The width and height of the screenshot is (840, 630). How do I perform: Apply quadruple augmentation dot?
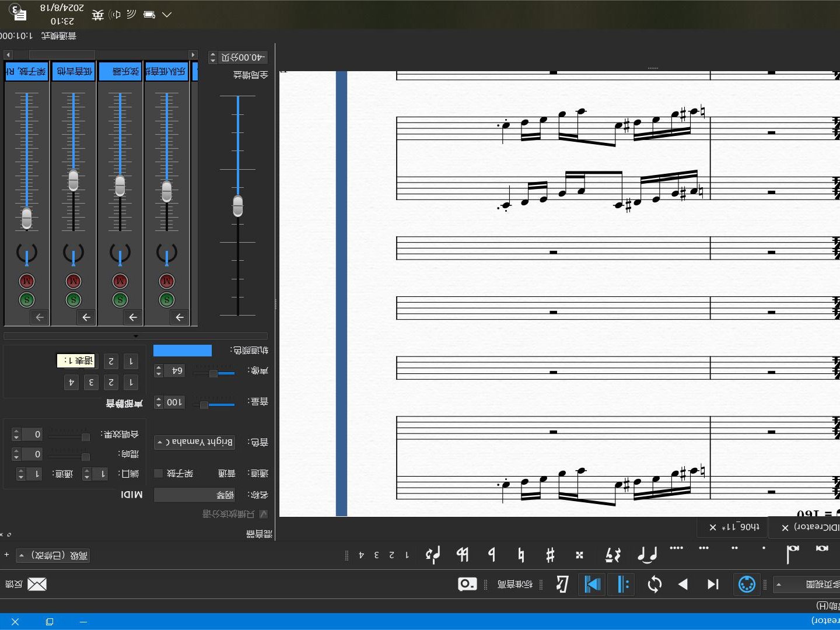click(676, 548)
